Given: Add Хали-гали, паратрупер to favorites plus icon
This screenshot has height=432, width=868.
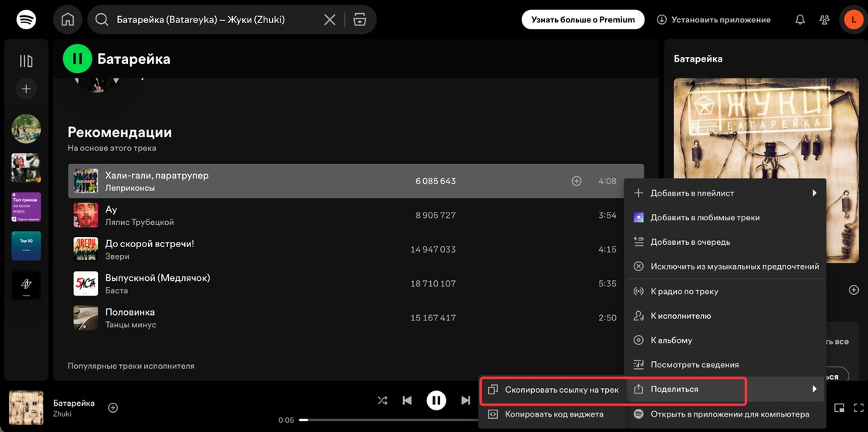Looking at the screenshot, I should 577,181.
